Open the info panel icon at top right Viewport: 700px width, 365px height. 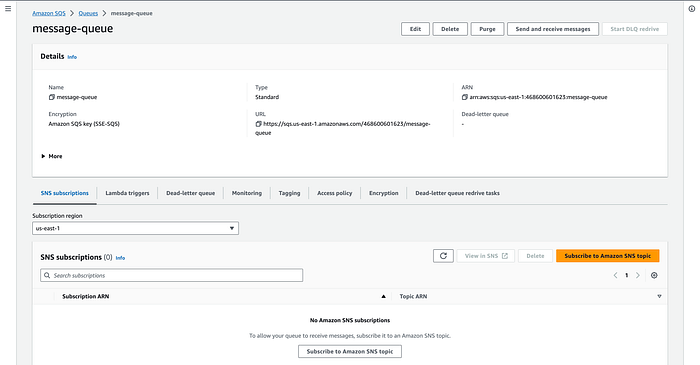point(692,8)
